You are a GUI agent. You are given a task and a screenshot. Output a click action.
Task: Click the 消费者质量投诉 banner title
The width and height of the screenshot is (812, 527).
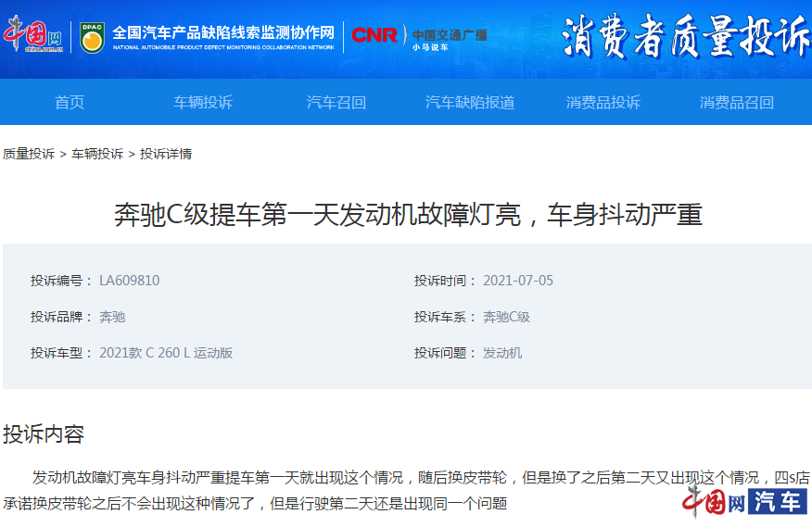pos(685,39)
